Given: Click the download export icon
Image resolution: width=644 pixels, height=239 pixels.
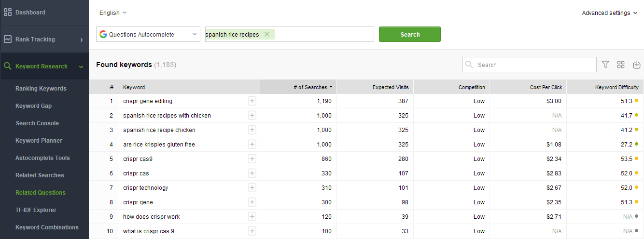Looking at the screenshot, I should point(636,65).
